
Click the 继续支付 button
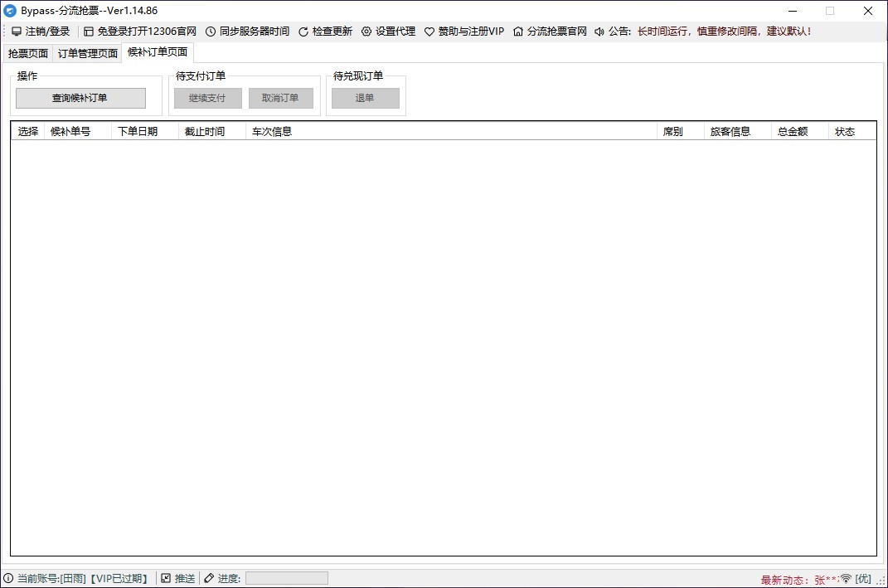click(207, 98)
